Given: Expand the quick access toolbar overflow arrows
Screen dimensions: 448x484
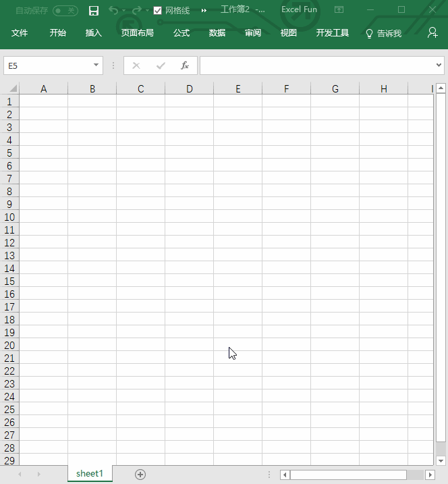Looking at the screenshot, I should tap(204, 11).
